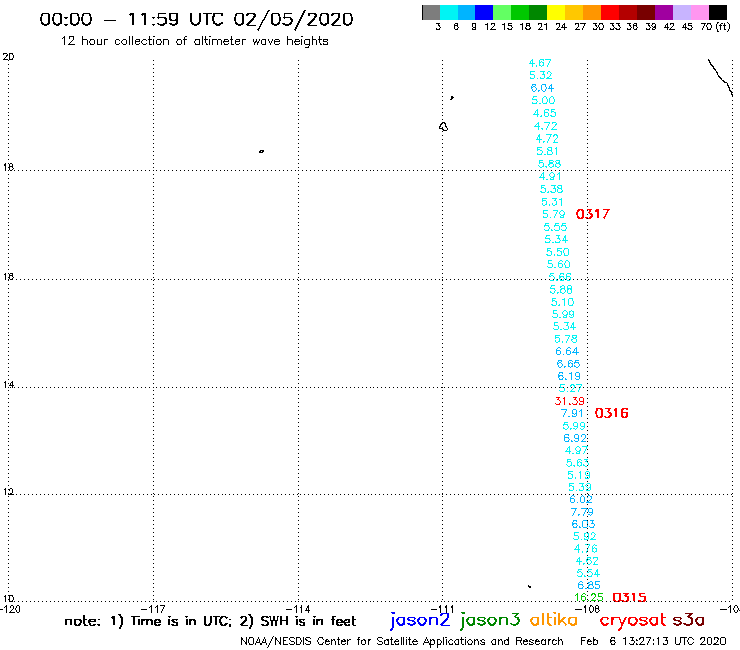This screenshot has height=650, width=740.
Task: Click the 6.04 wave height value
Action: (542, 88)
